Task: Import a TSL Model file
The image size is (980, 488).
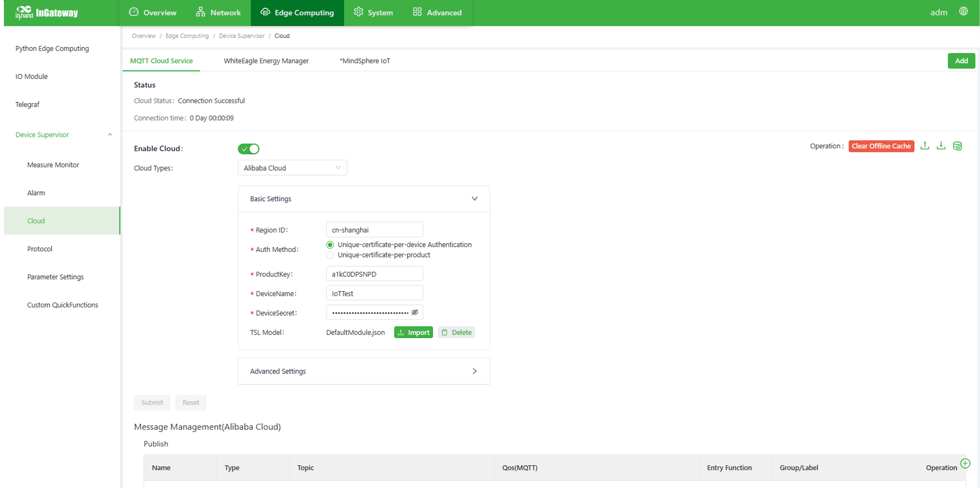Action: [413, 332]
